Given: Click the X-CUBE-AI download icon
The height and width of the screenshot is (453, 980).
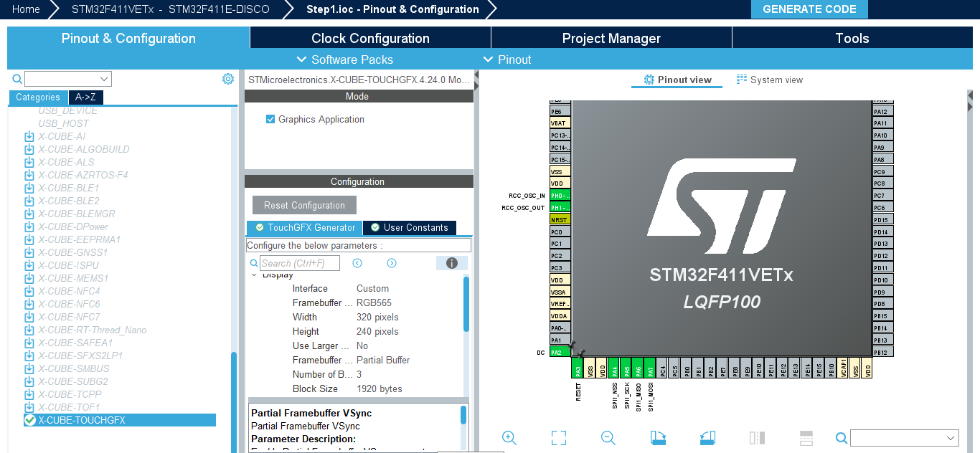Looking at the screenshot, I should tap(29, 136).
